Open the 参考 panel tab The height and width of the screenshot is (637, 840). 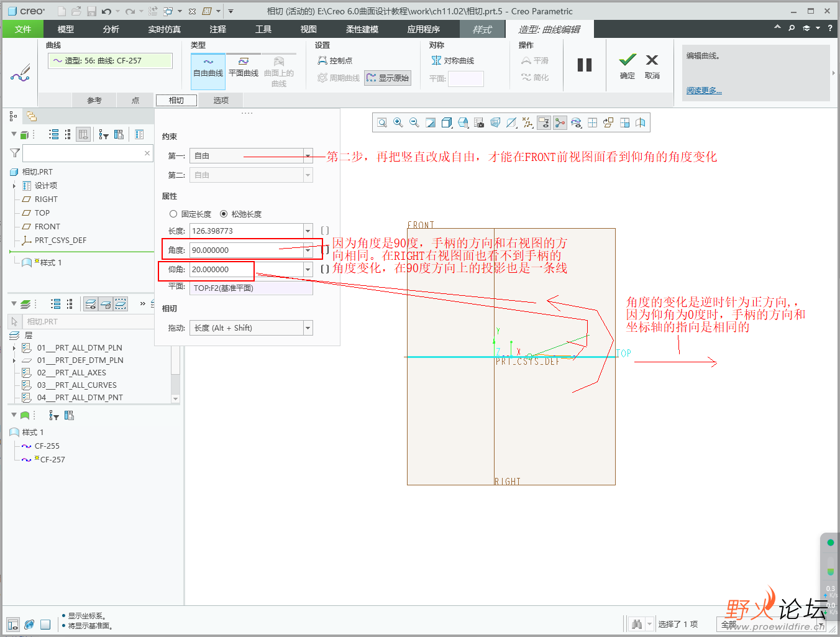tap(94, 100)
